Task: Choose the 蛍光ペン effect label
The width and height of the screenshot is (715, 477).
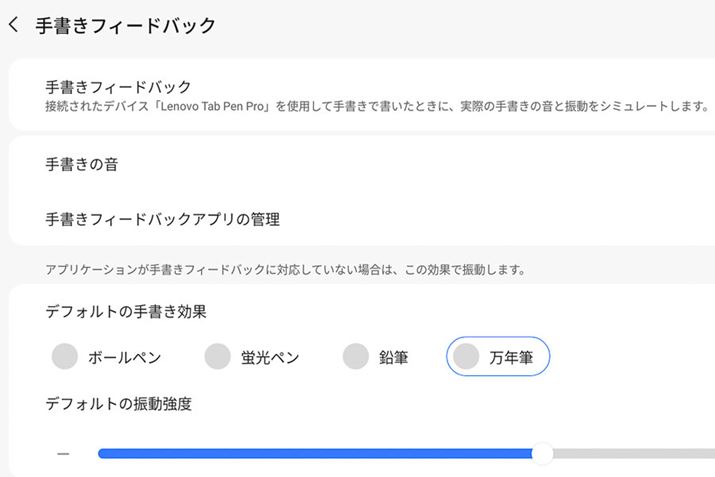Action: [270, 357]
